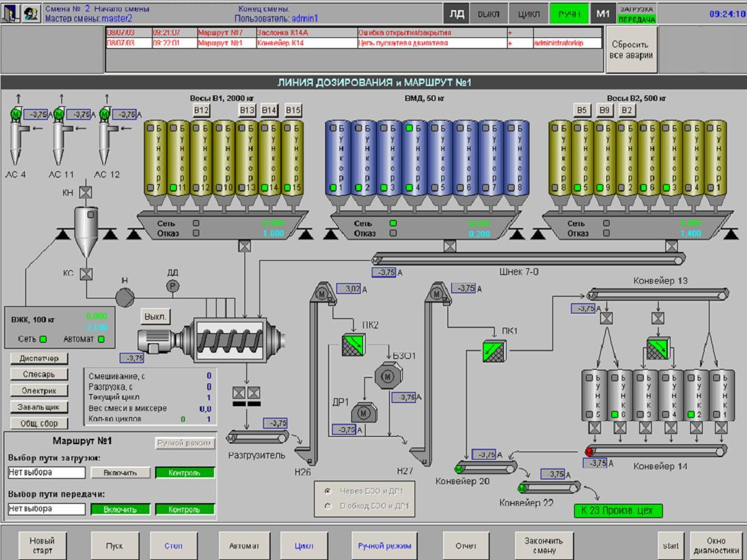This screenshot has height=560, width=747.
Task: Switch to the РУЧН mode indicator
Action: click(569, 14)
